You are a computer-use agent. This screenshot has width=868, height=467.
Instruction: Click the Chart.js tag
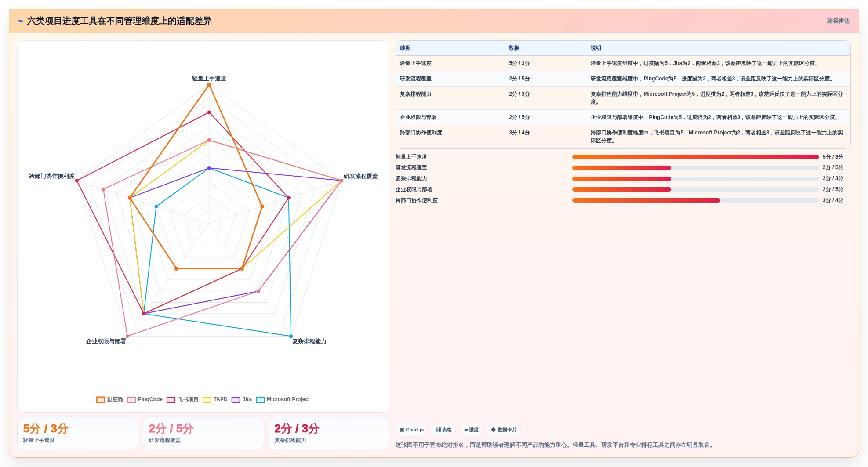pyautogui.click(x=412, y=430)
